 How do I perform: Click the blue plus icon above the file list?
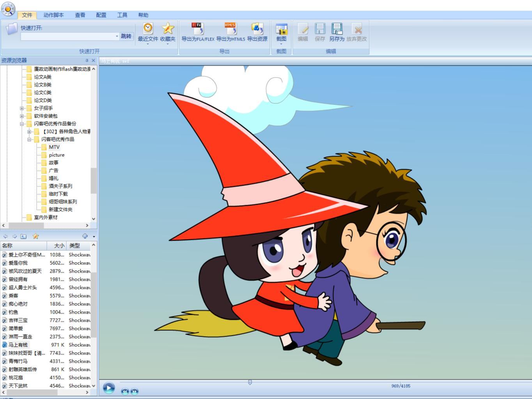pyautogui.click(x=85, y=236)
